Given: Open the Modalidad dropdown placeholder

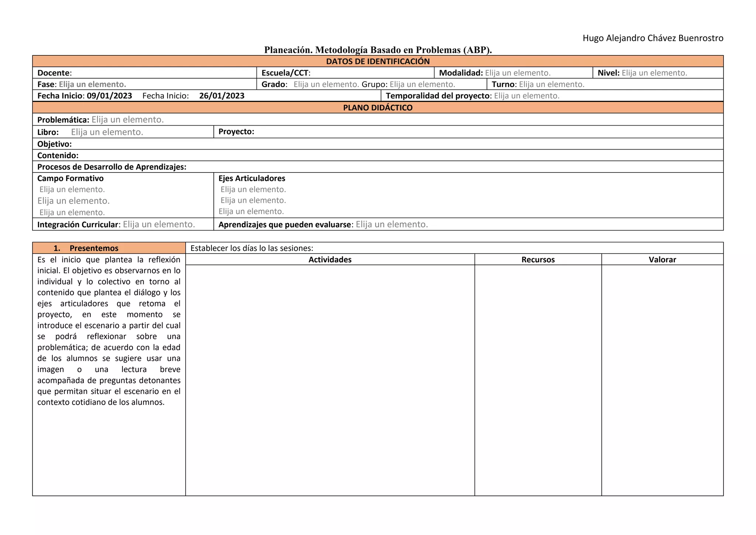Looking at the screenshot, I should point(518,73).
